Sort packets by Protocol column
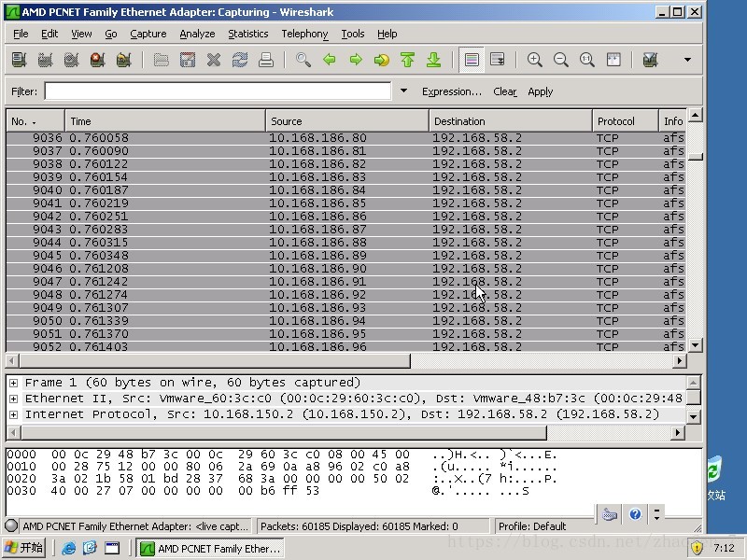Screen dimensions: 747x560 pyautogui.click(x=626, y=121)
